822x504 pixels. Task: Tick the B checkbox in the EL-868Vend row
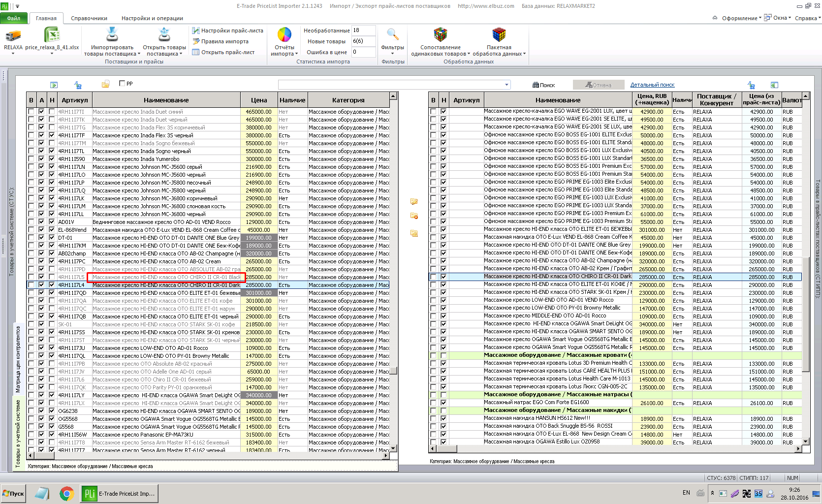click(x=31, y=230)
